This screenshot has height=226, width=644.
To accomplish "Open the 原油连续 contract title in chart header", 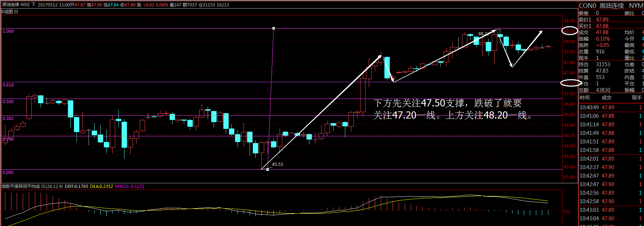I will (x=11, y=5).
